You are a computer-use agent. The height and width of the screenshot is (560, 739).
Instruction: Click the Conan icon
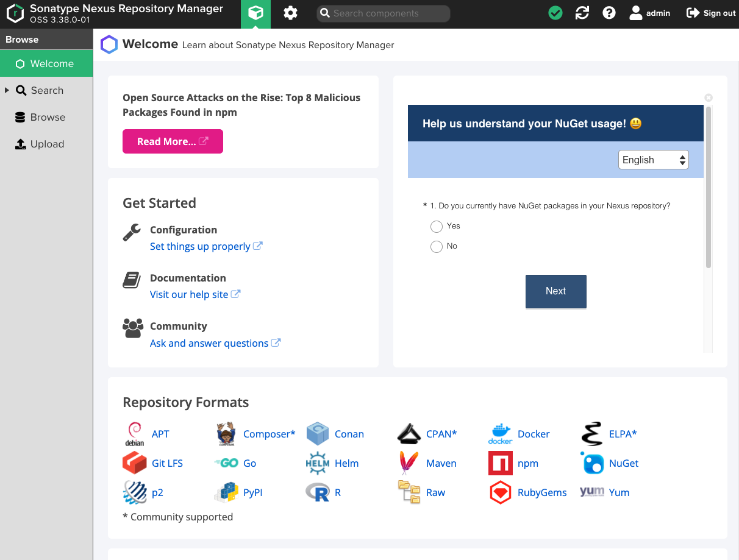318,434
